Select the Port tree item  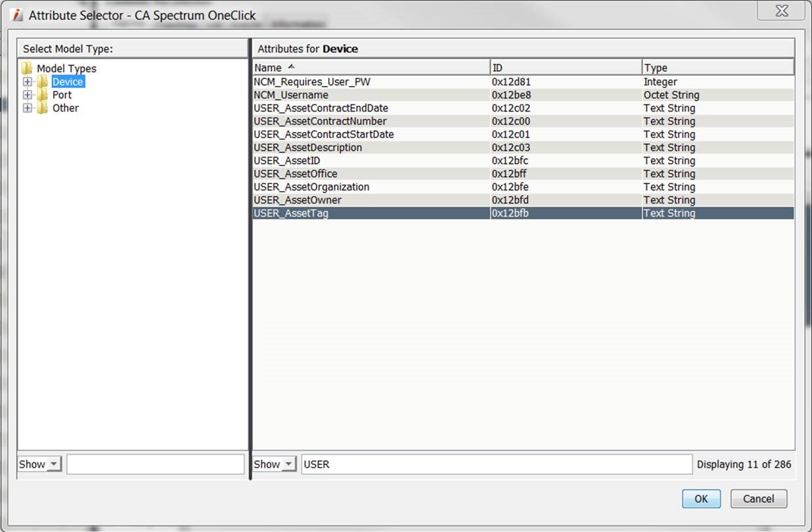tap(62, 95)
